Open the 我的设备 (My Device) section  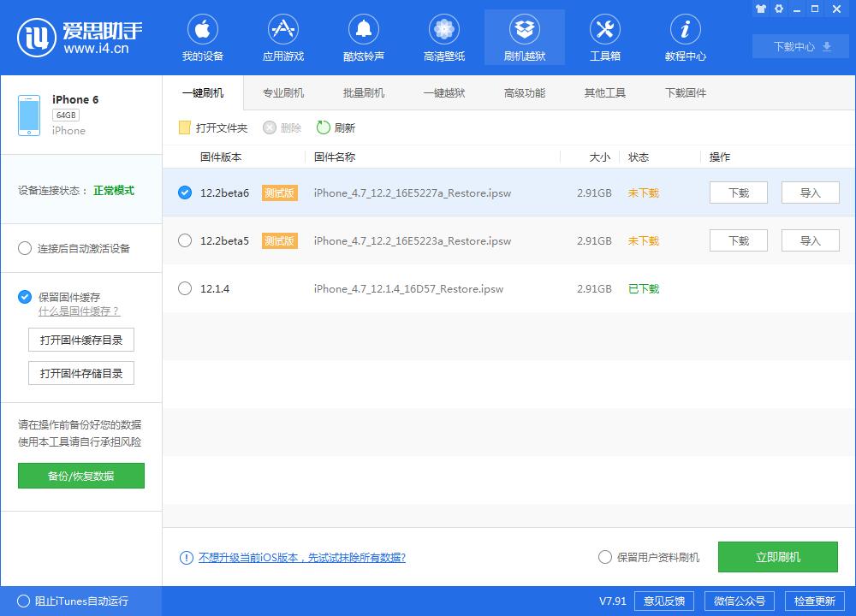[x=202, y=37]
